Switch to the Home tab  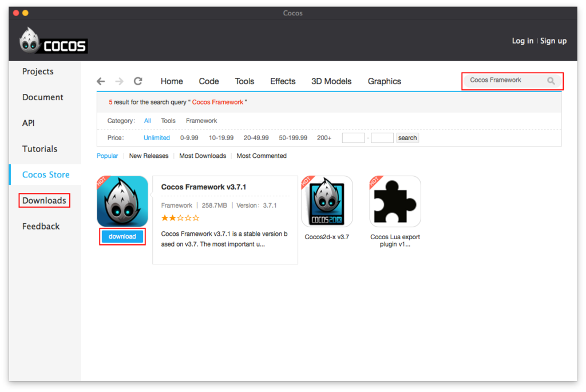[172, 81]
